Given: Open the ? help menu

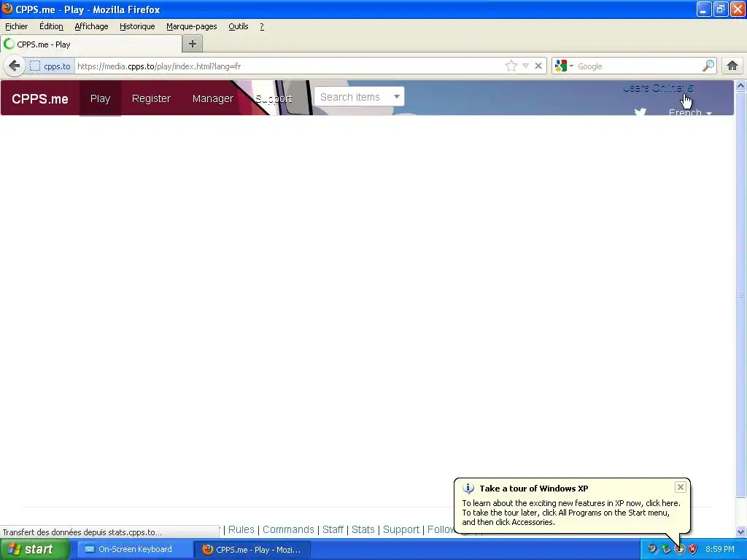Looking at the screenshot, I should coord(262,26).
